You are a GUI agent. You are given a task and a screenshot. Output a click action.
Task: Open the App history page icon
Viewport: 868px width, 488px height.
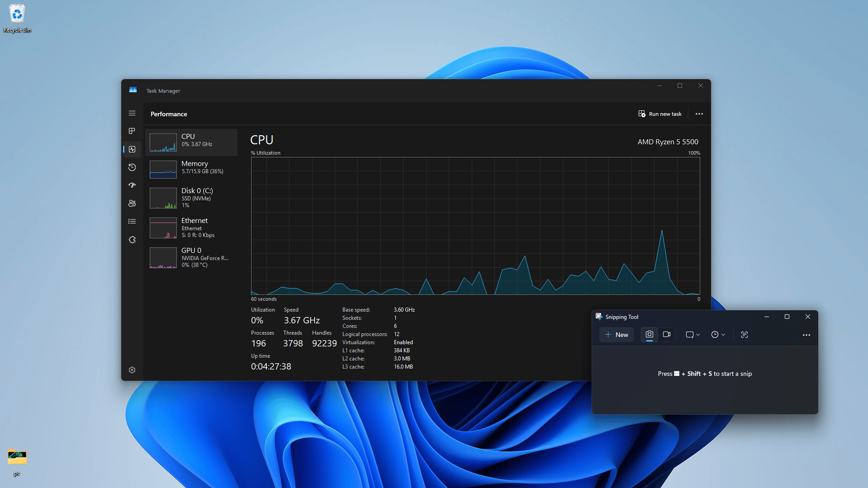(x=132, y=167)
